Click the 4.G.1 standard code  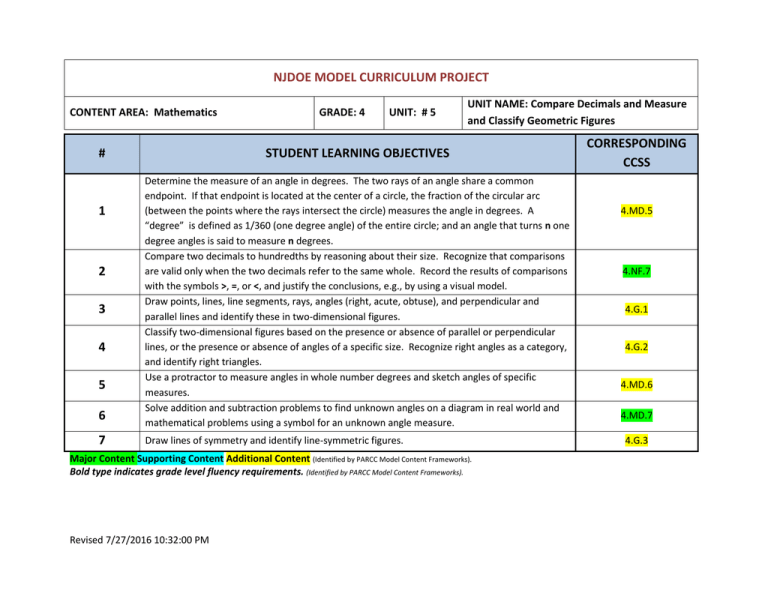(636, 309)
